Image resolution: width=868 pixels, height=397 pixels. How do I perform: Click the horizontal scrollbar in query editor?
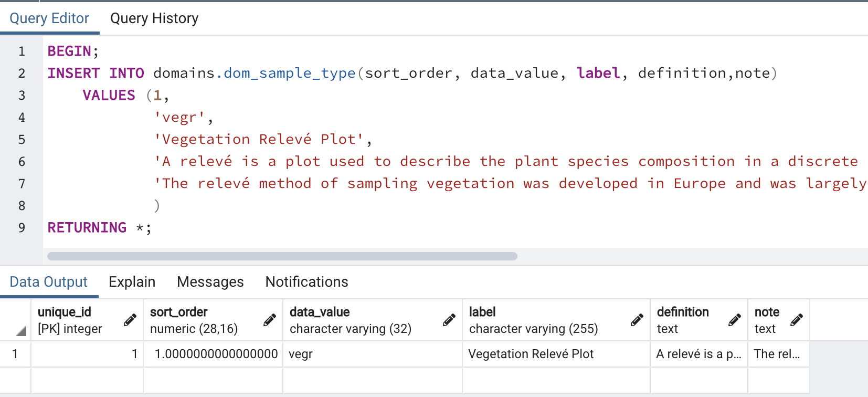click(282, 256)
